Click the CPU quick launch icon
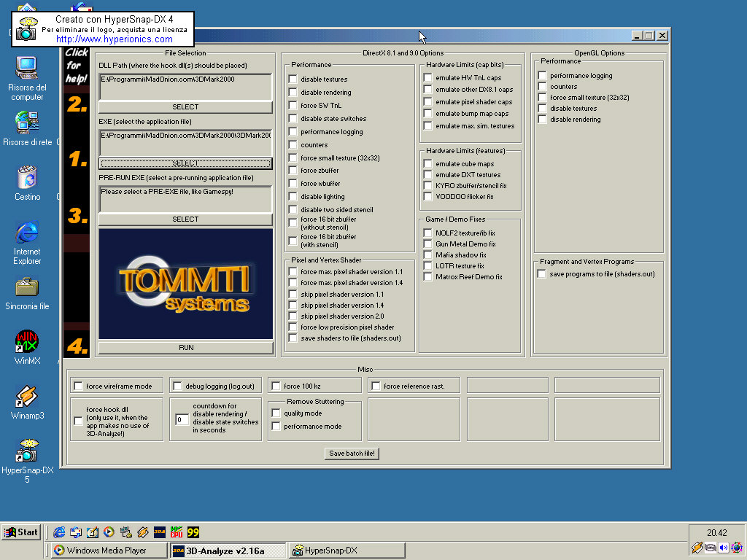 177,532
